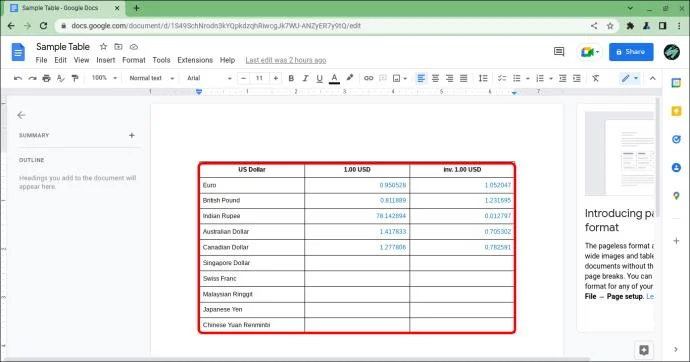Click the Explore button at bottom right
Viewport: 690px width, 362px height.
point(644,350)
